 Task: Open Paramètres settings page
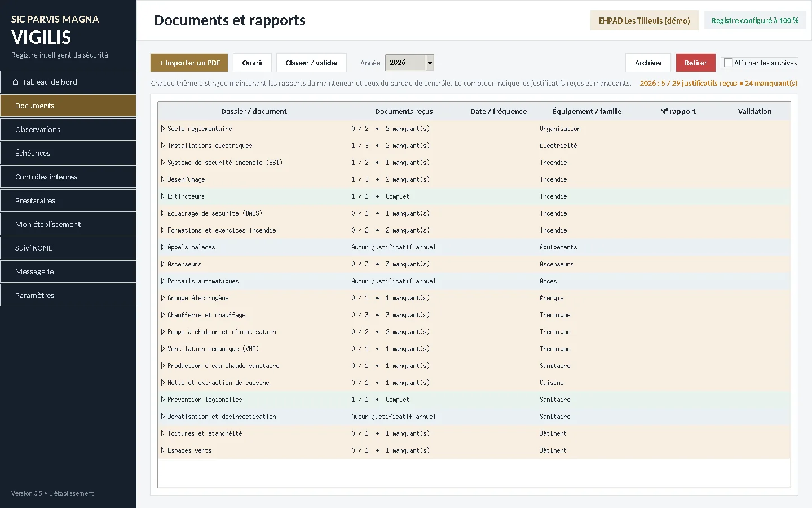pyautogui.click(x=68, y=295)
